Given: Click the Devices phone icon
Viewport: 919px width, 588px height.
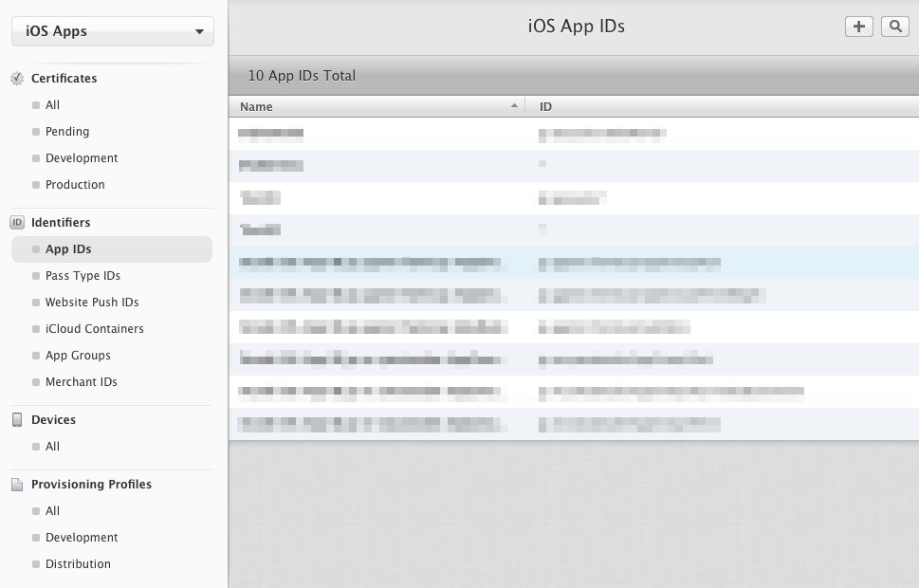Looking at the screenshot, I should [x=17, y=420].
